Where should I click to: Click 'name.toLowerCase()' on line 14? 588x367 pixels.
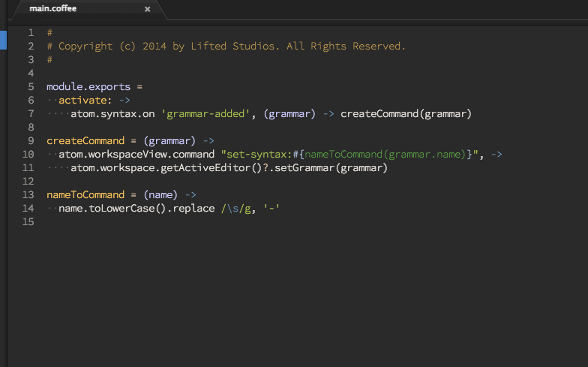pyautogui.click(x=112, y=209)
